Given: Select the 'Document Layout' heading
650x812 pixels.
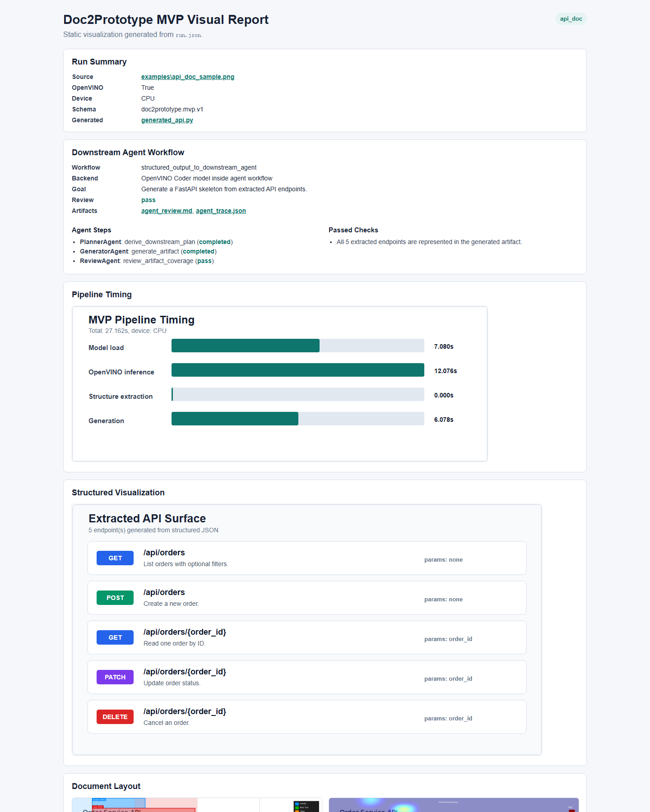Looking at the screenshot, I should click(106, 786).
